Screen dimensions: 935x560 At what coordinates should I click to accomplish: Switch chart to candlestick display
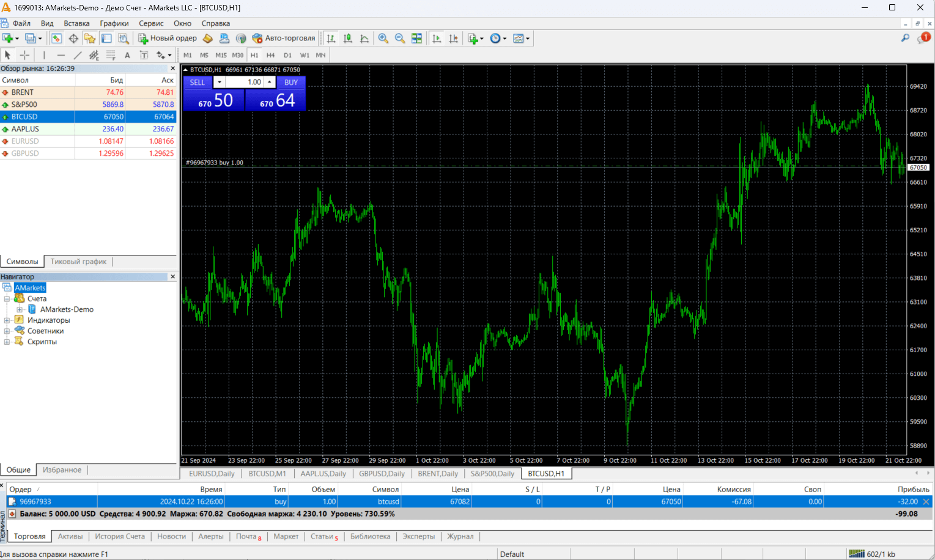pyautogui.click(x=348, y=39)
